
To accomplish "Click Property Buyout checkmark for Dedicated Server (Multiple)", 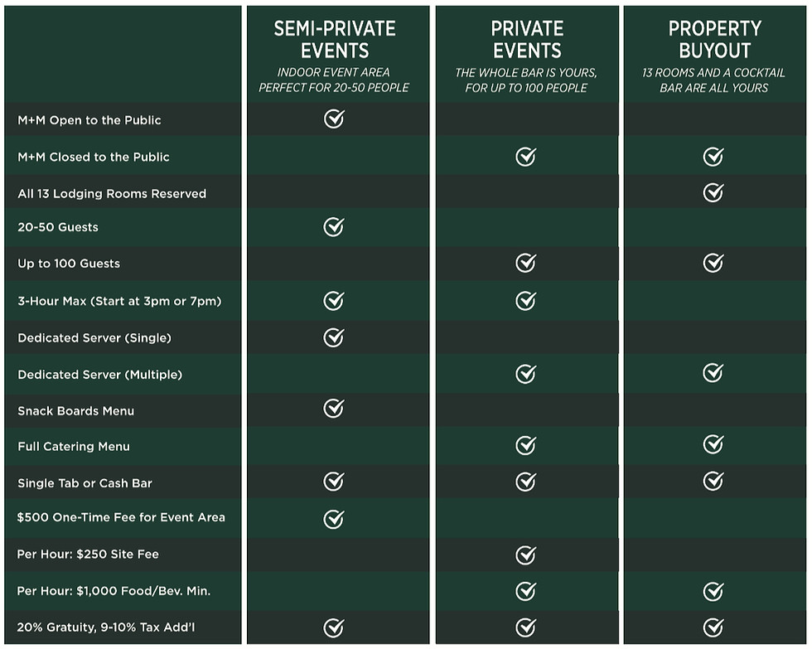I will click(713, 372).
